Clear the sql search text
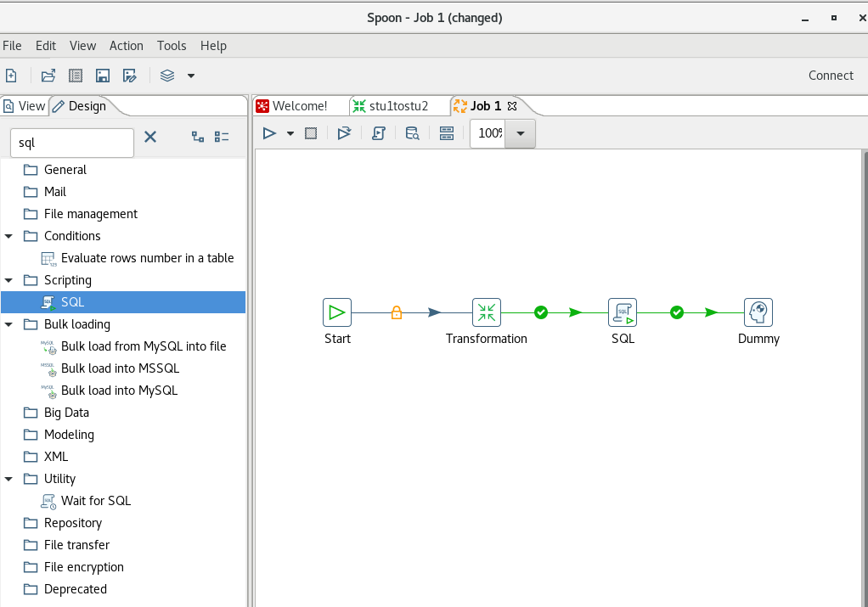This screenshot has width=868, height=607. [150, 137]
